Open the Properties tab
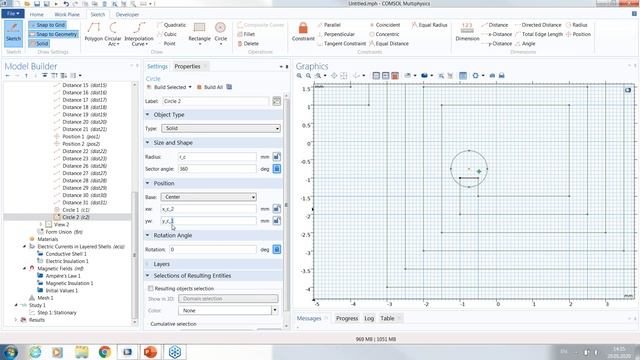The image size is (640, 360). pos(187,67)
